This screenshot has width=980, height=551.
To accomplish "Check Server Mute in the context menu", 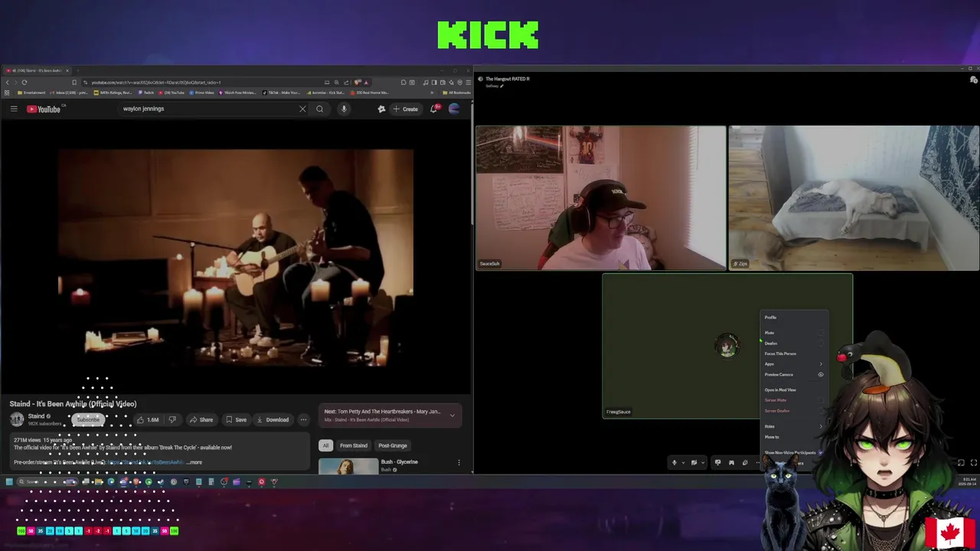I will [820, 400].
